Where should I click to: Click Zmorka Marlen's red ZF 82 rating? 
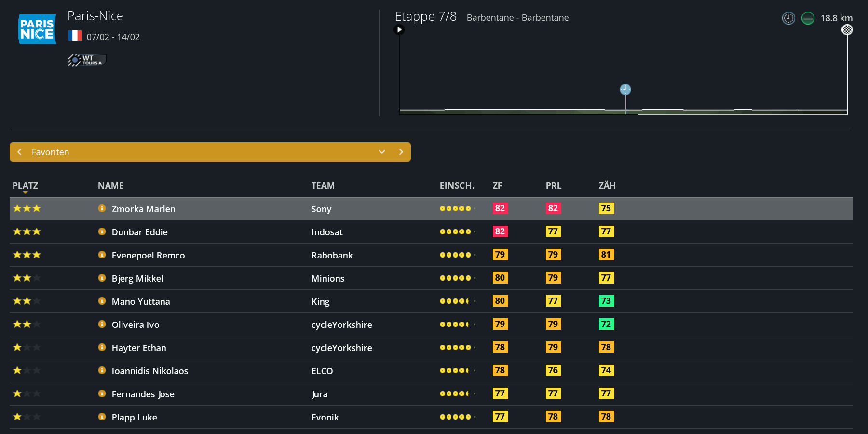click(500, 208)
